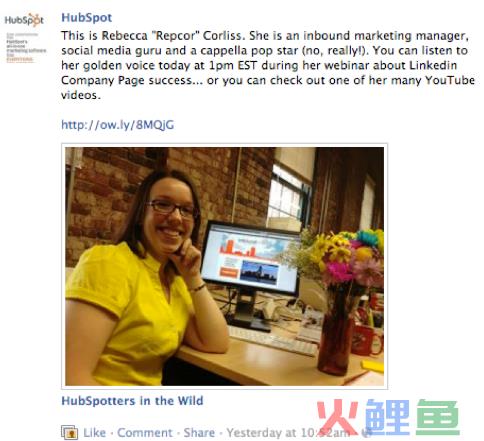Image resolution: width=484 pixels, height=441 pixels.
Task: Open the posted office photo thumbnail
Action: tap(224, 266)
